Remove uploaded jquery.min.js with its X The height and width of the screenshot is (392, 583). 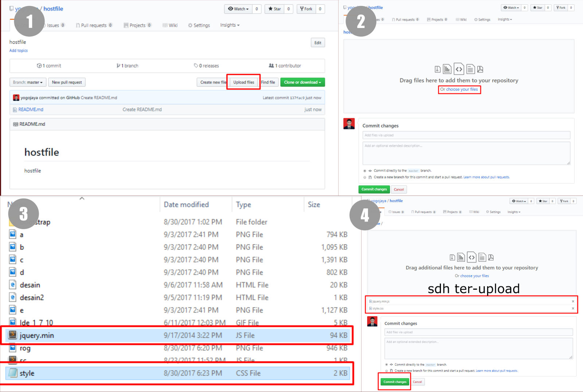coord(573,301)
